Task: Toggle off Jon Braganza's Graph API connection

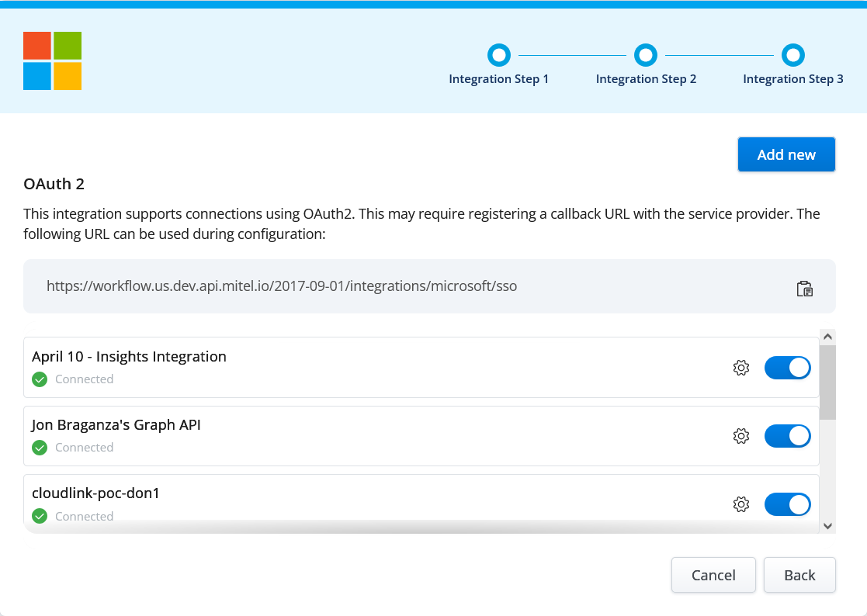Action: click(787, 436)
